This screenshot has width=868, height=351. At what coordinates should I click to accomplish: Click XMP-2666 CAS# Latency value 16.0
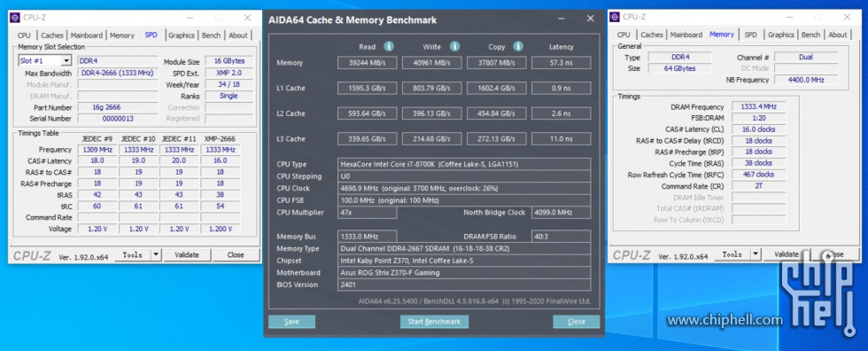click(220, 160)
